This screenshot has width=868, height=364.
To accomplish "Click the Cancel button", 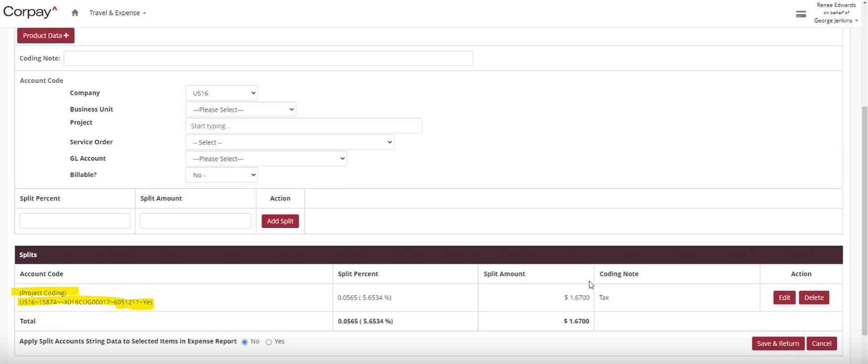I will (821, 343).
